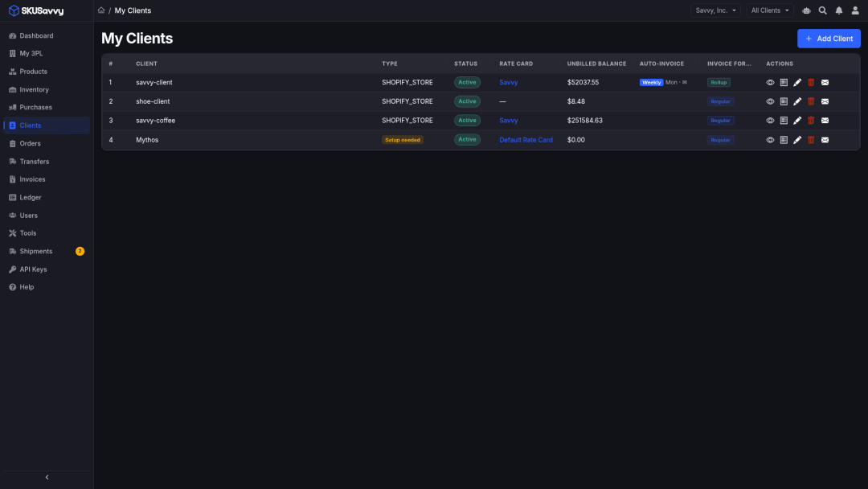Open the assistant robot icon in top bar
This screenshot has height=489, width=868.
[x=807, y=10]
